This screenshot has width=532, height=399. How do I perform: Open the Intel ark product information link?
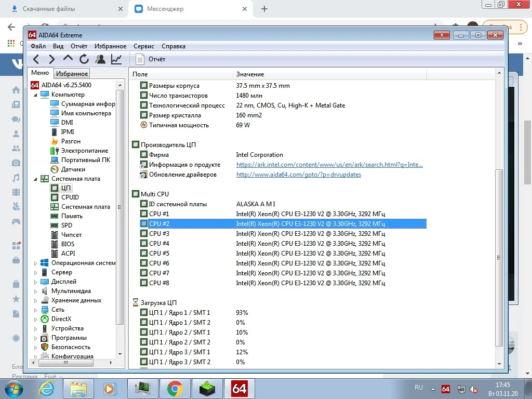[329, 165]
